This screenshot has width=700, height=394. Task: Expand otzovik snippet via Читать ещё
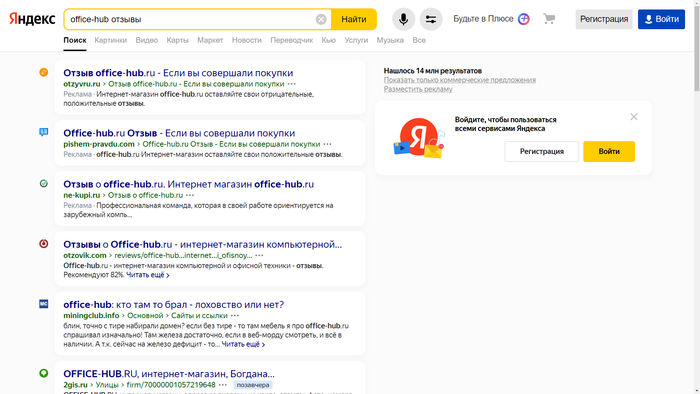pos(148,275)
